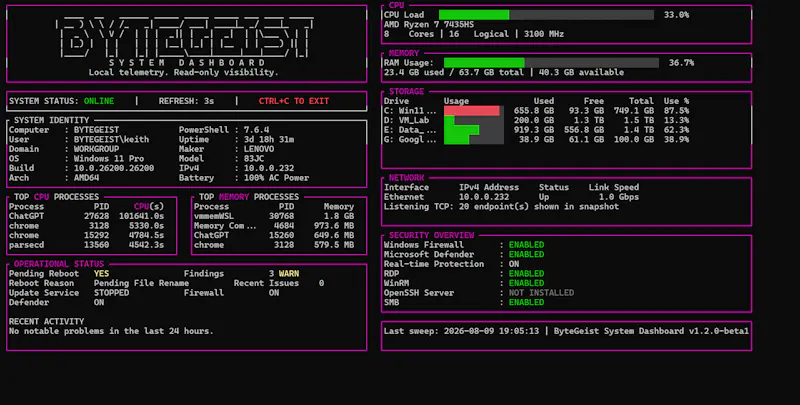Click the WinRM ENABLED status
The image size is (800, 405).
[526, 283]
